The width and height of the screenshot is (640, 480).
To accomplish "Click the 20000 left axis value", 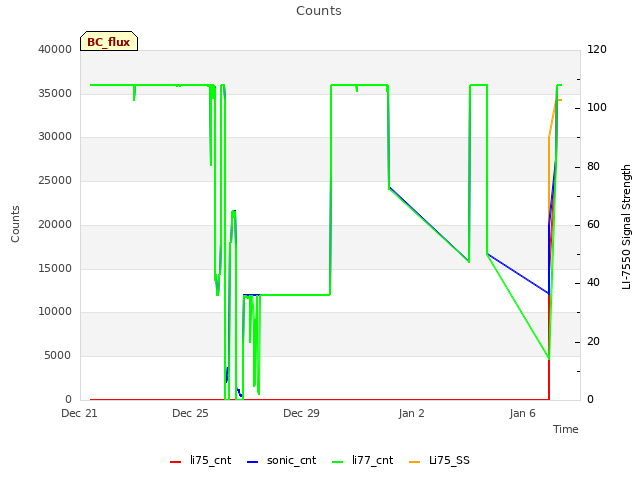I will tap(55, 224).
